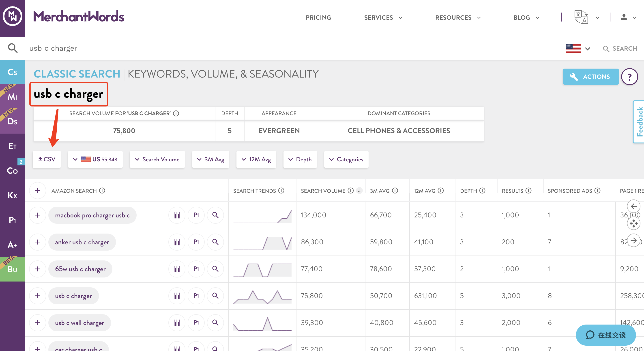Viewport: 644px width, 351px height.
Task: Open keyword link anker usb c charger
Action: pyautogui.click(x=82, y=242)
